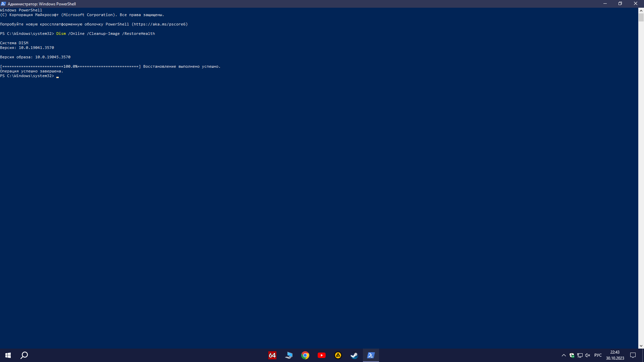Image resolution: width=644 pixels, height=362 pixels.
Task: Restore down the PowerShell window
Action: (620, 4)
